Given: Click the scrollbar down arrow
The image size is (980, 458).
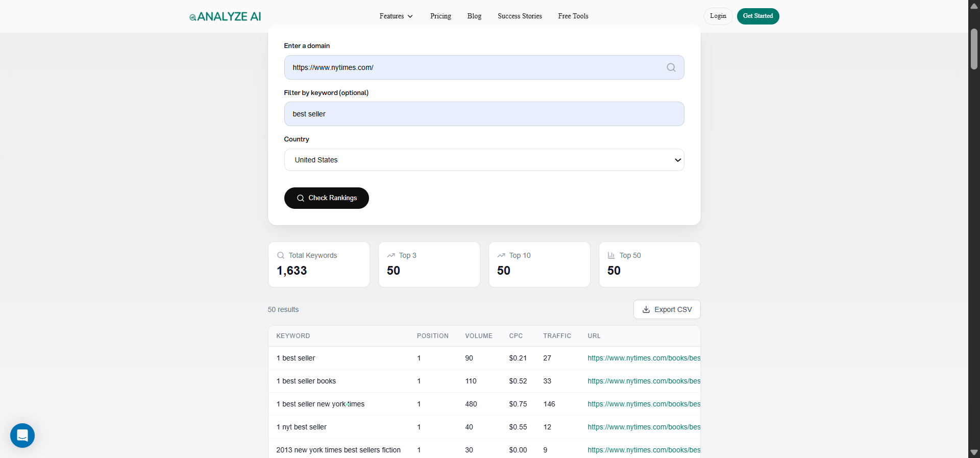Looking at the screenshot, I should point(974,452).
